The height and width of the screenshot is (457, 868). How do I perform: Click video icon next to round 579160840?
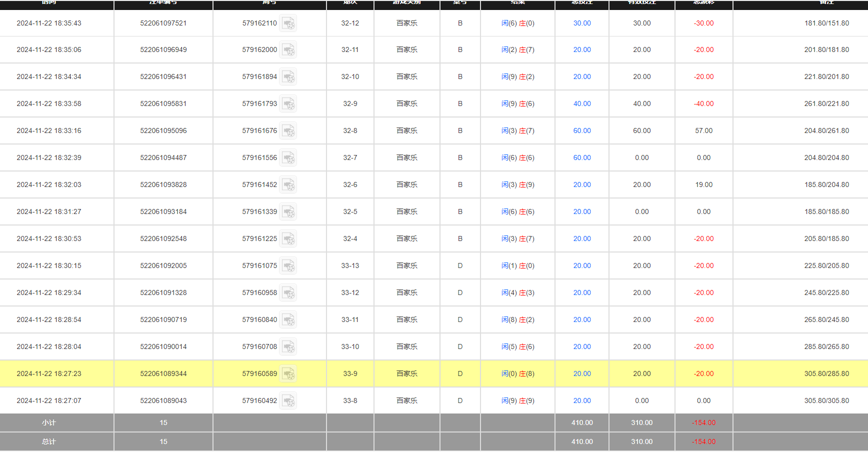pos(288,320)
